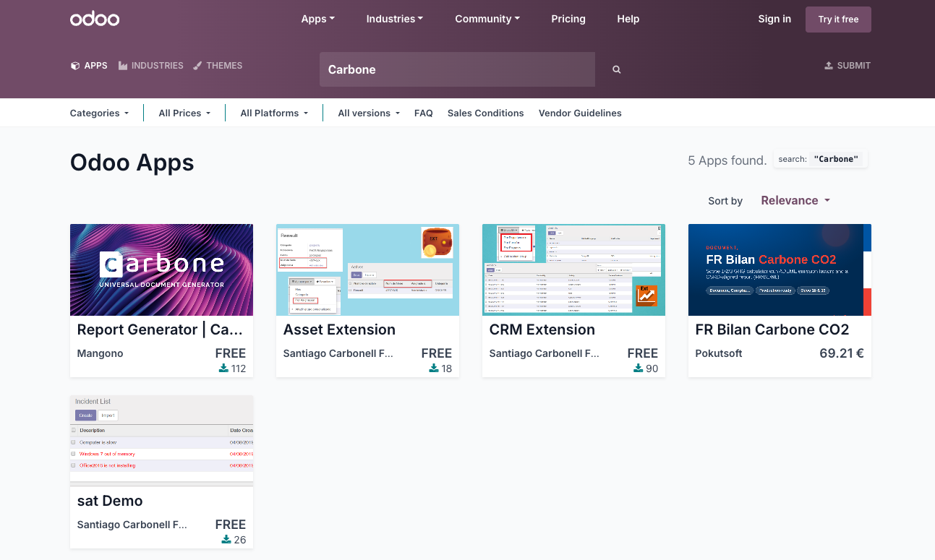Image resolution: width=935 pixels, height=560 pixels.
Task: Click the CRM Extension title
Action: pos(542,329)
